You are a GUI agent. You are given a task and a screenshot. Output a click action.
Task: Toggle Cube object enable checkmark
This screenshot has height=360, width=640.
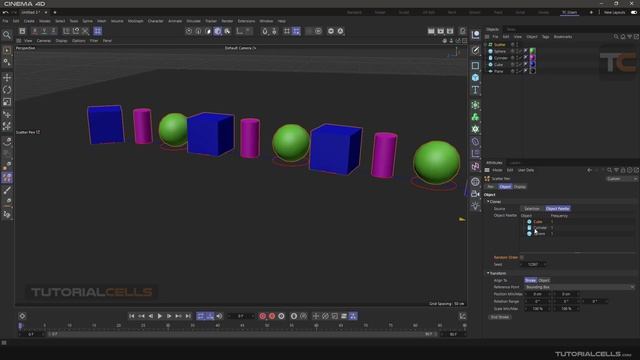tap(521, 64)
